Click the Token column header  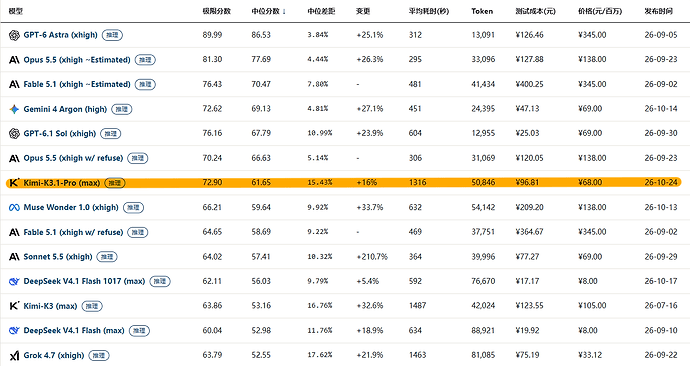482,11
